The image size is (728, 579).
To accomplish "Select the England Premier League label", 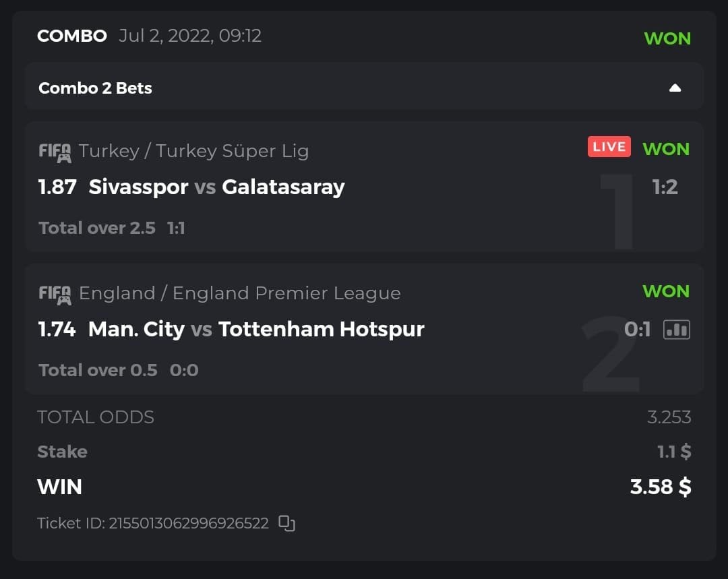I will pos(239,293).
